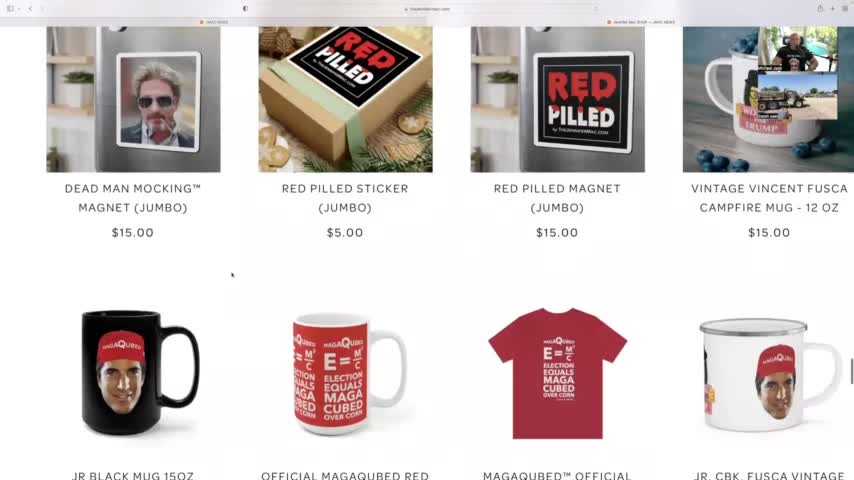Screen dimensions: 854x480
Task: Select the red MAGAQubed t-shirt image
Action: [557, 373]
